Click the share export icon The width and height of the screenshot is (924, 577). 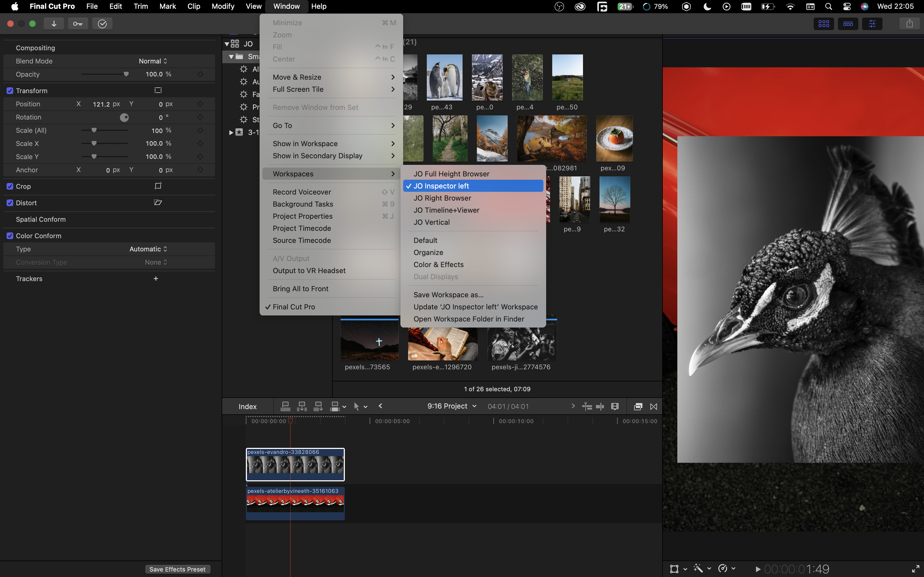(909, 24)
